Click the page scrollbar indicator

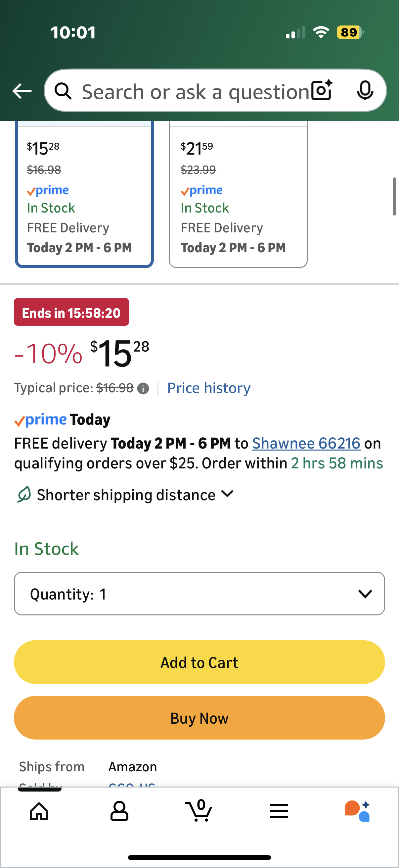(394, 197)
